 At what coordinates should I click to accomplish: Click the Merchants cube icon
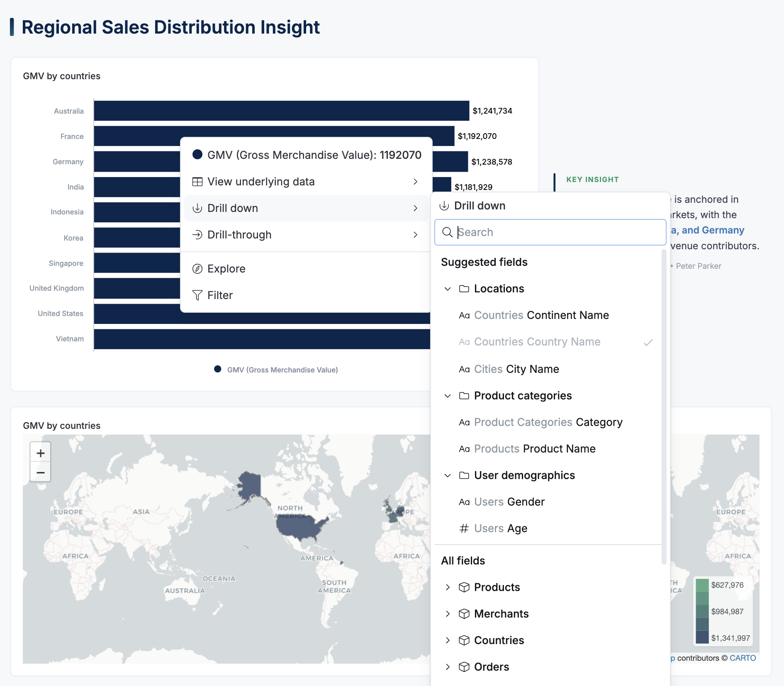click(x=464, y=614)
